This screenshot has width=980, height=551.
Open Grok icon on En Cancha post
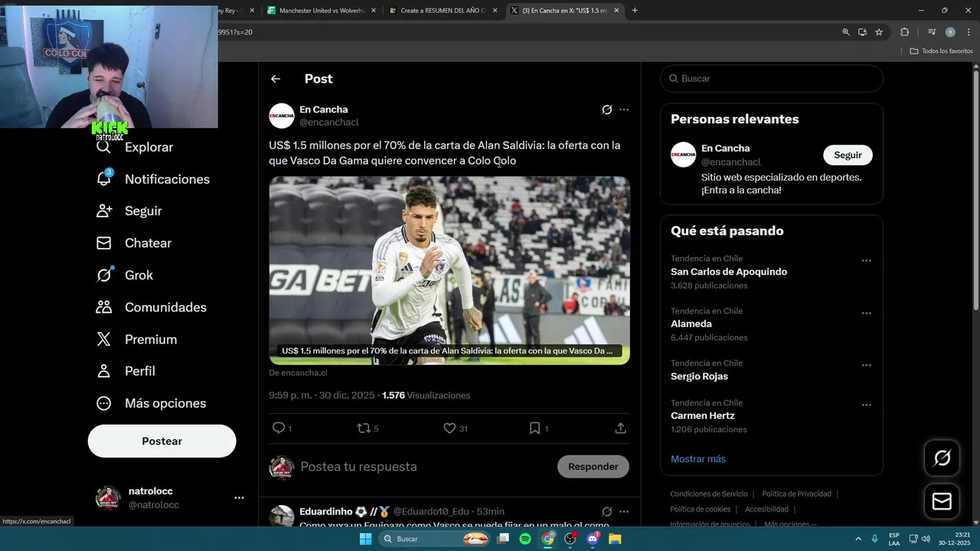tap(607, 109)
